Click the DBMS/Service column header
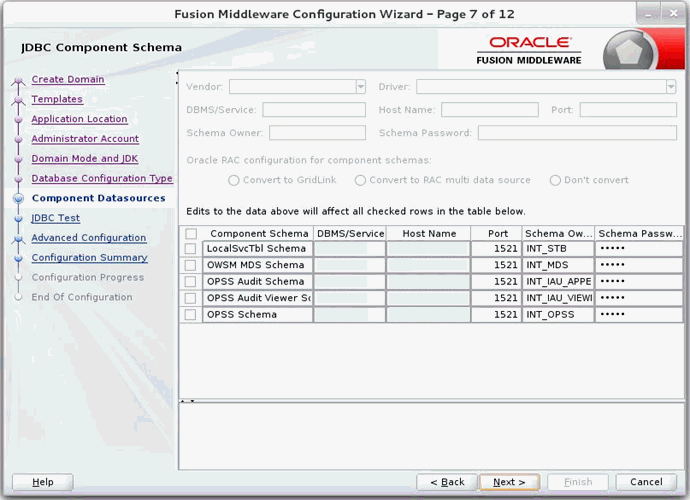690x500 pixels. [350, 234]
